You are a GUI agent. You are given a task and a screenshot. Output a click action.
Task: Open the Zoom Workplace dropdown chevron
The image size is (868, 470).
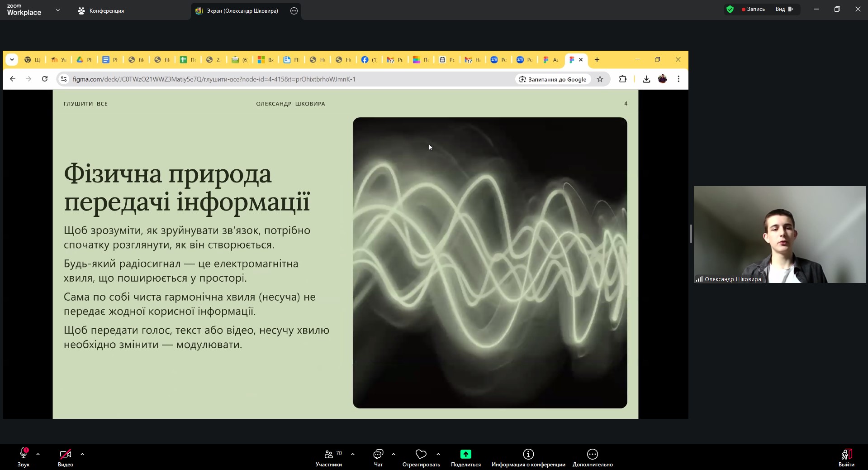point(58,10)
